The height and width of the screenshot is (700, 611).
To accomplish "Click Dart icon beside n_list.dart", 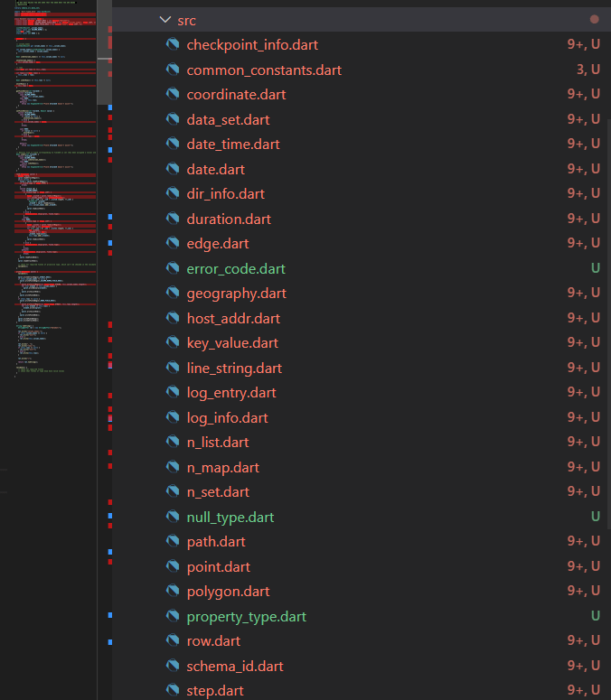I will (173, 442).
